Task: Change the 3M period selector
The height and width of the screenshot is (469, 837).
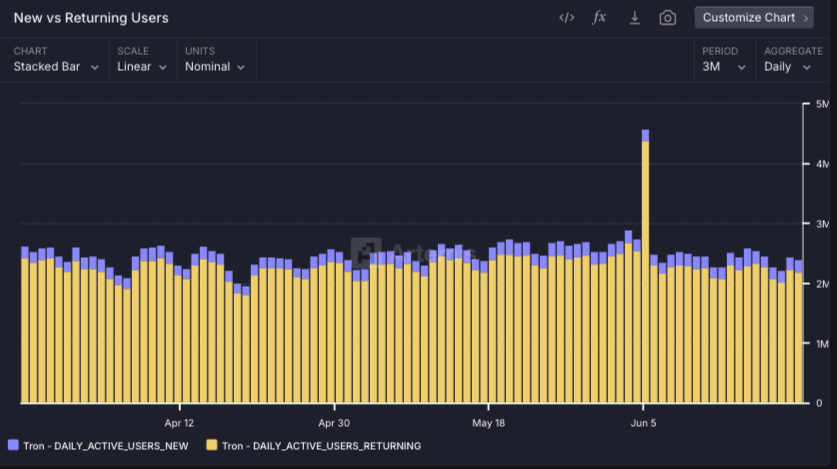Action: (723, 67)
